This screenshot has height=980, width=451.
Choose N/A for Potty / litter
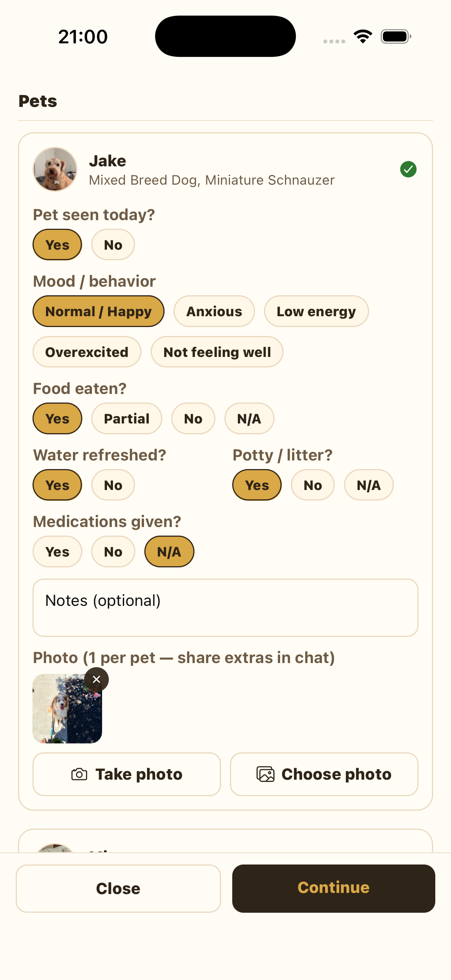(368, 485)
